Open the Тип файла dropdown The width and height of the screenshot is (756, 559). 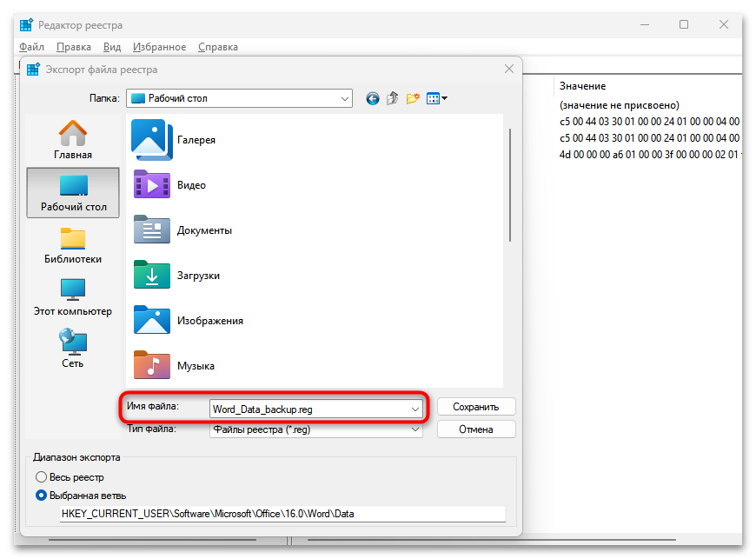(x=415, y=429)
